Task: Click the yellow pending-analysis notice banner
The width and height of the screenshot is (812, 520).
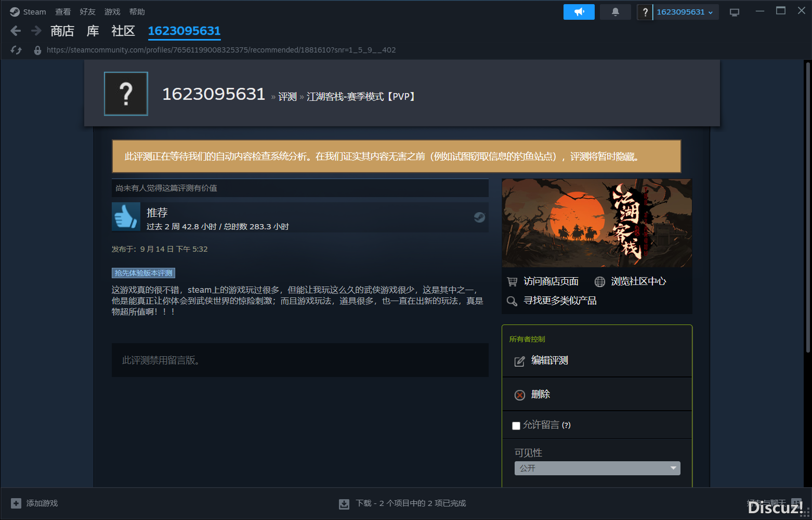Action: [x=397, y=156]
